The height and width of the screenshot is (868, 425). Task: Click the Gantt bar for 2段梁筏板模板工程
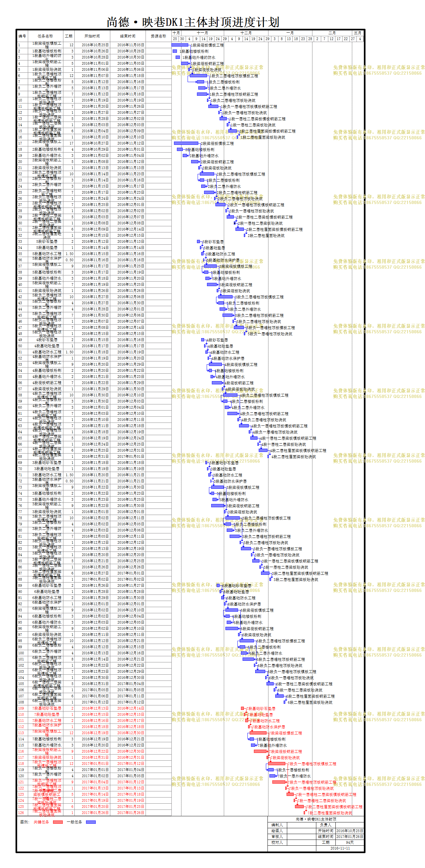[186, 143]
